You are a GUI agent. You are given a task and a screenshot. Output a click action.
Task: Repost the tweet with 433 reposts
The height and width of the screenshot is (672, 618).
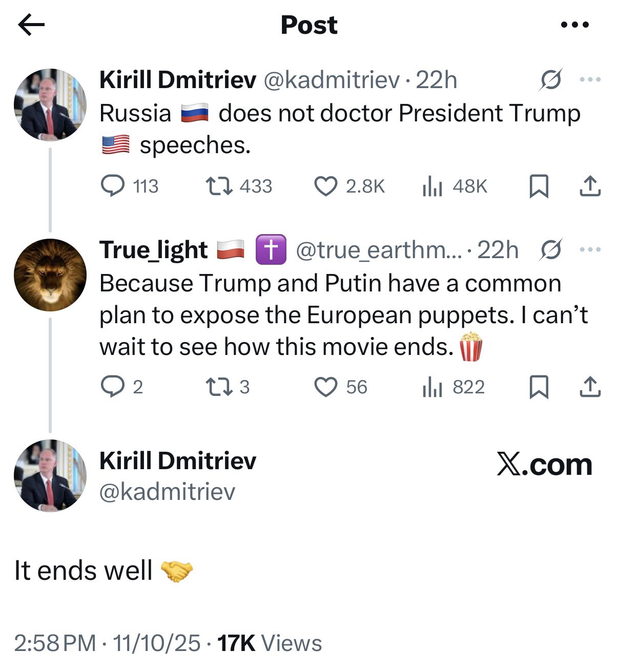[x=219, y=186]
